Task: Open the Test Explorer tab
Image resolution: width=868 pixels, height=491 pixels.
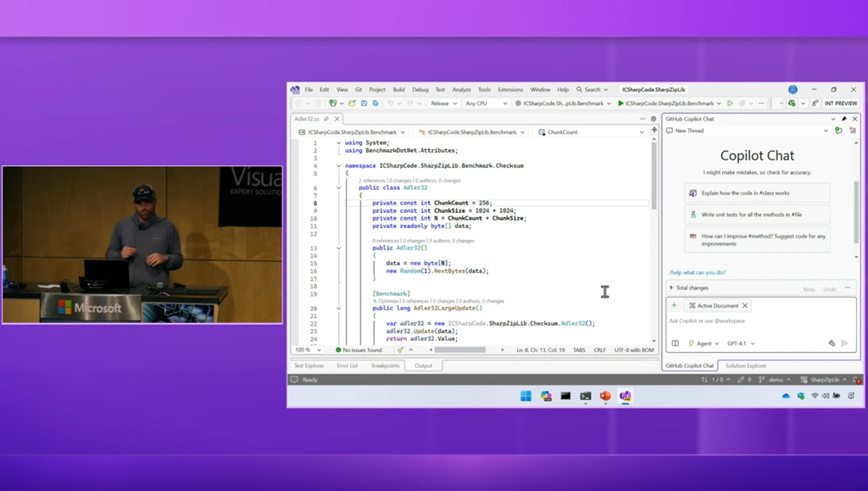Action: pos(309,365)
